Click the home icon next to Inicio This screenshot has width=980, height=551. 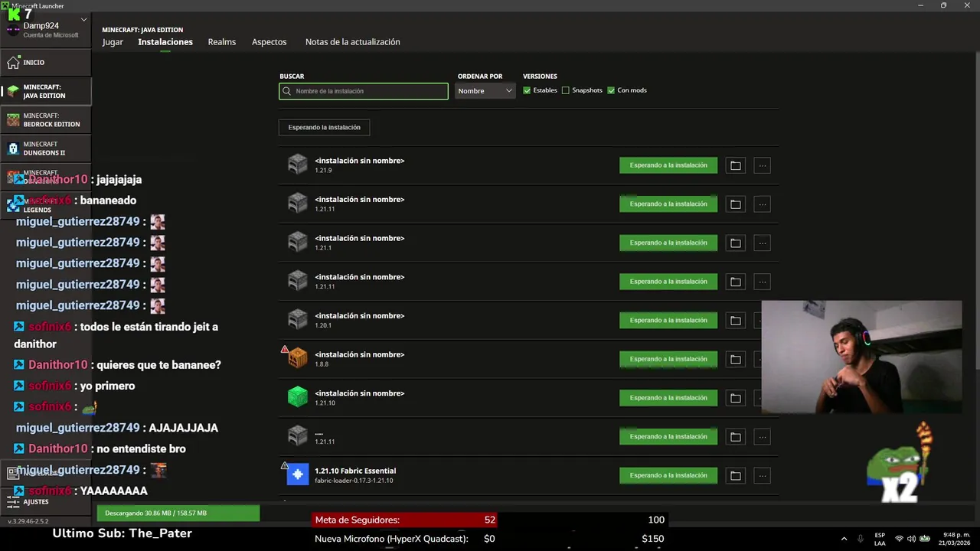(13, 62)
